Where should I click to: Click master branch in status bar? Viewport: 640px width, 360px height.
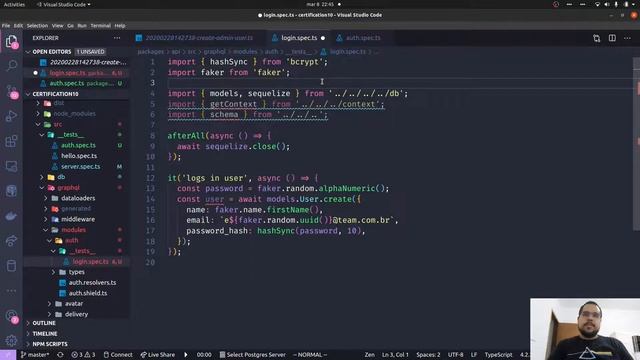point(35,355)
